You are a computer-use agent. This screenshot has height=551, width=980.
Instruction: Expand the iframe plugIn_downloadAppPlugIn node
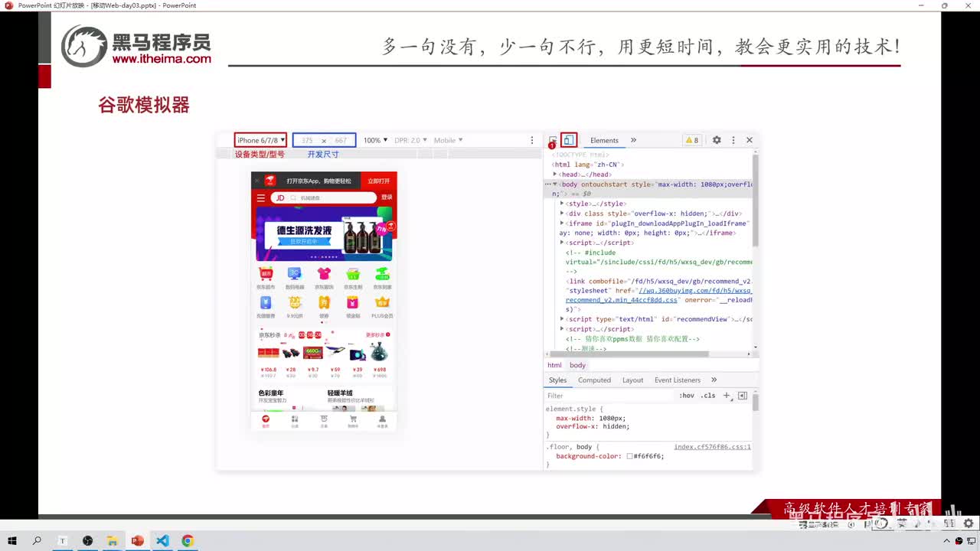[x=562, y=223]
